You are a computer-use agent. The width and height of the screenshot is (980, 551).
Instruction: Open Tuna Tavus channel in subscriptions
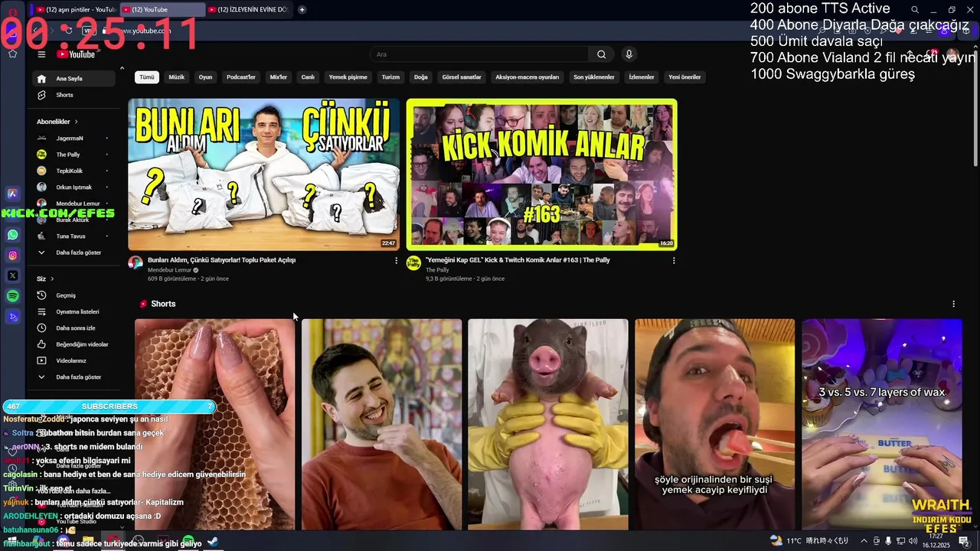[x=75, y=236]
